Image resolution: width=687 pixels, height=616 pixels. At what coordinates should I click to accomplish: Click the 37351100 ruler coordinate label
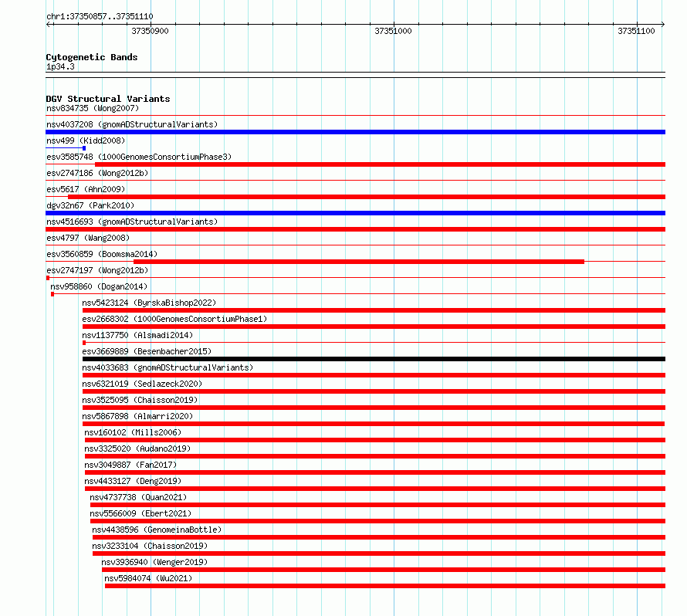tap(636, 31)
